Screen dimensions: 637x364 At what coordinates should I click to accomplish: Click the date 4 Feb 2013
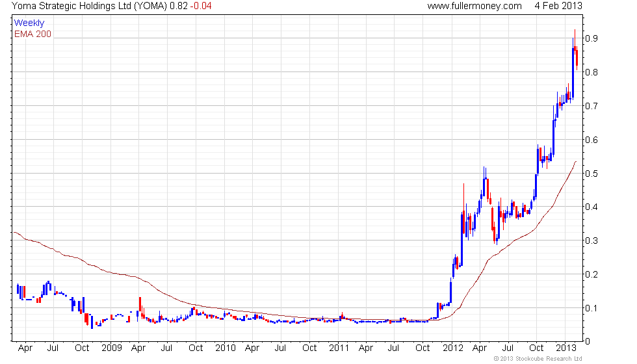[x=558, y=6]
